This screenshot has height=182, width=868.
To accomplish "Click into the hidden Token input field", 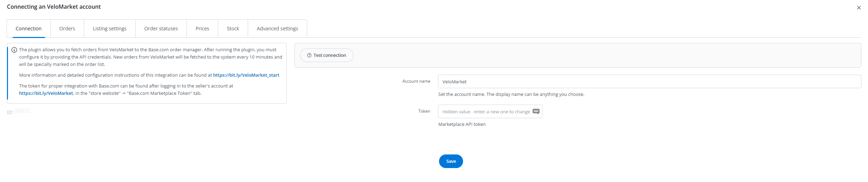I will pyautogui.click(x=486, y=112).
